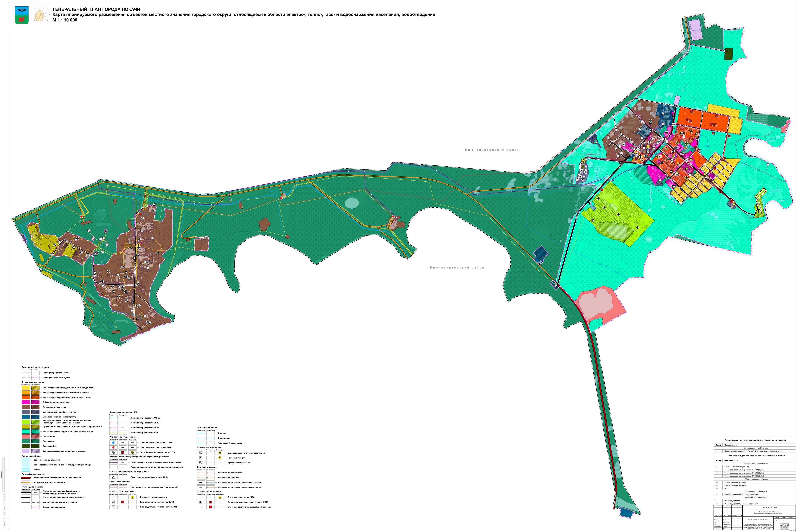Viewport: 798px width, 532px height.
Task: Click row 64 'Реконструкция водозаборных сооружений'
Action: pos(754,495)
